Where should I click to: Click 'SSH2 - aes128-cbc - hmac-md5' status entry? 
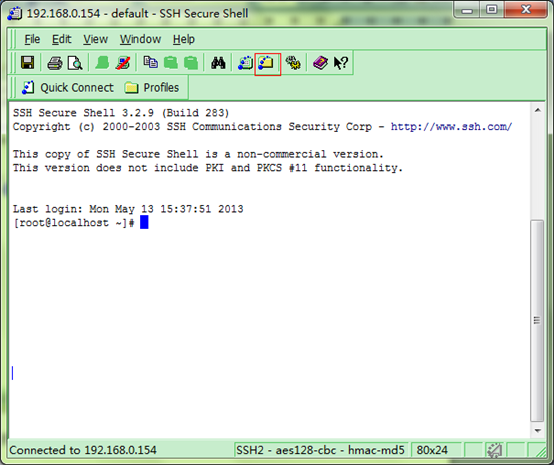point(320,450)
